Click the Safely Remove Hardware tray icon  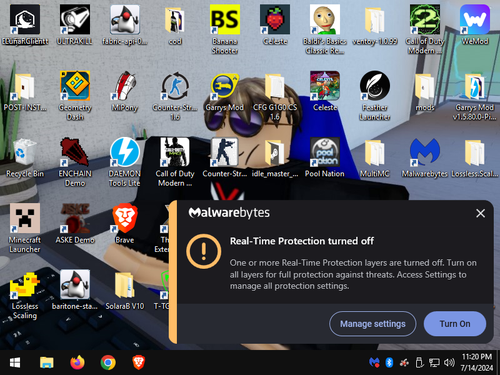[419, 363]
